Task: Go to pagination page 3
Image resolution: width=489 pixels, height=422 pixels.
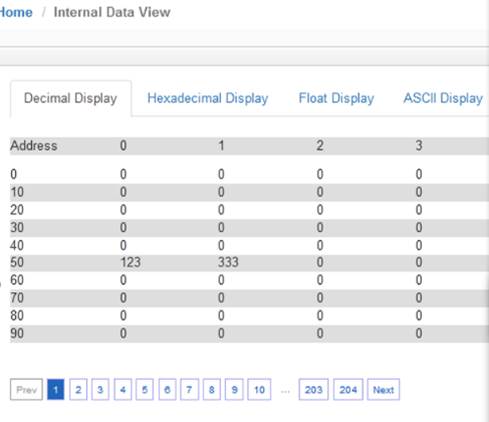Action: (x=100, y=389)
